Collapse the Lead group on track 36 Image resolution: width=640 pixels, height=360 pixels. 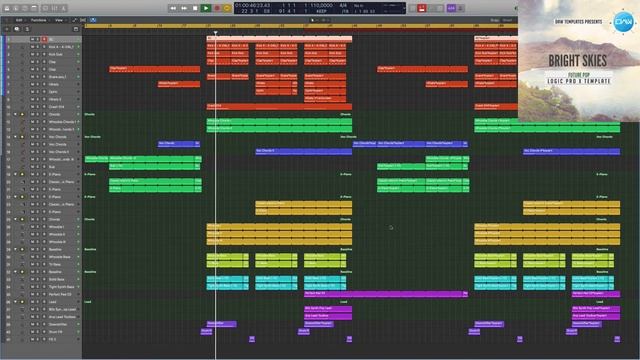coord(16,302)
